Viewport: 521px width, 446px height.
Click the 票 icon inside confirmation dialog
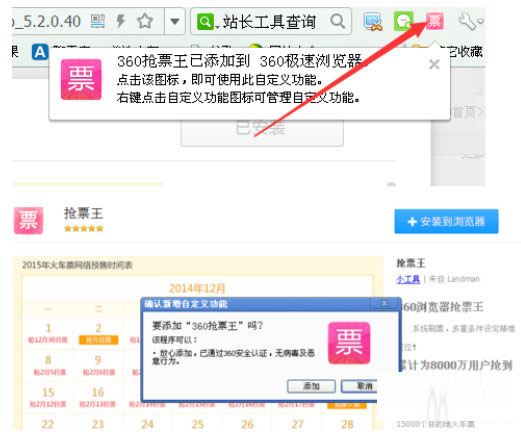click(349, 343)
